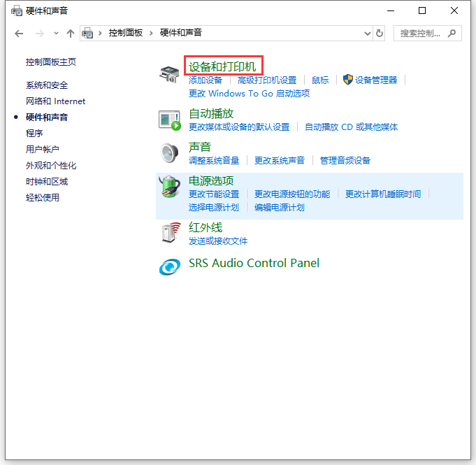The image size is (476, 465).
Task: Refresh the address bar view
Action: (x=380, y=33)
